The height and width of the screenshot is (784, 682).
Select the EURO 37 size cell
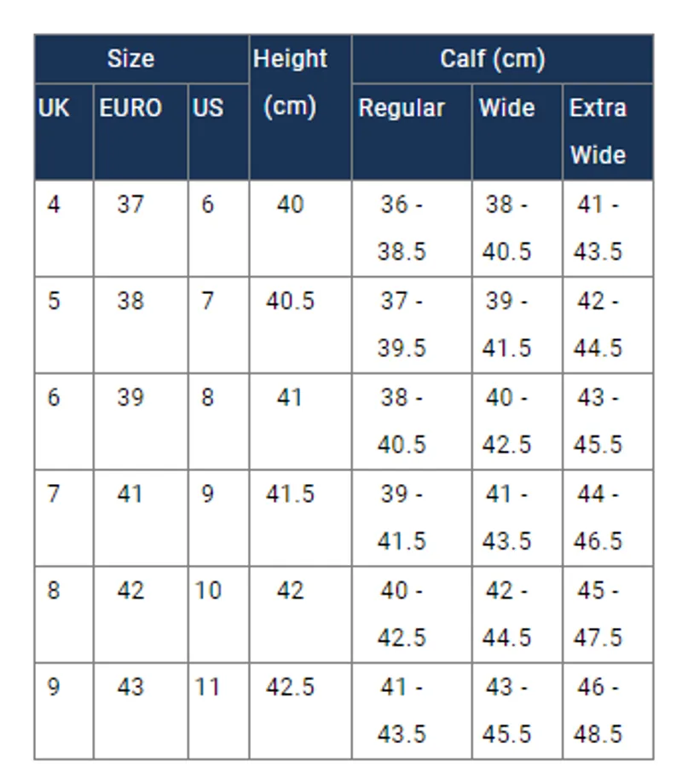pos(141,228)
